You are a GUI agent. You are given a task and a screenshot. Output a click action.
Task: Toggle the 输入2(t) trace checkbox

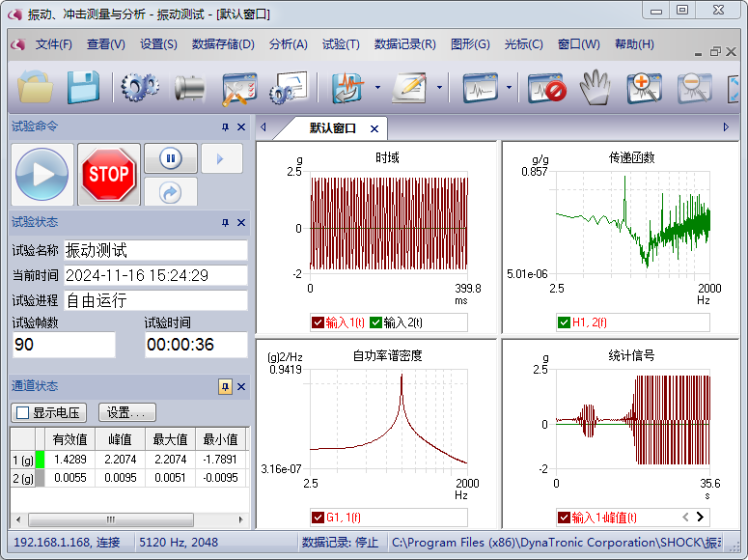point(375,322)
